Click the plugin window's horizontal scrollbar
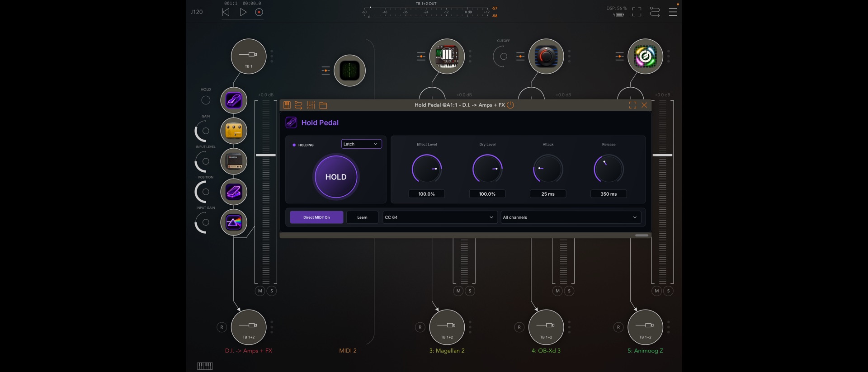Image resolution: width=868 pixels, height=372 pixels. click(642, 235)
